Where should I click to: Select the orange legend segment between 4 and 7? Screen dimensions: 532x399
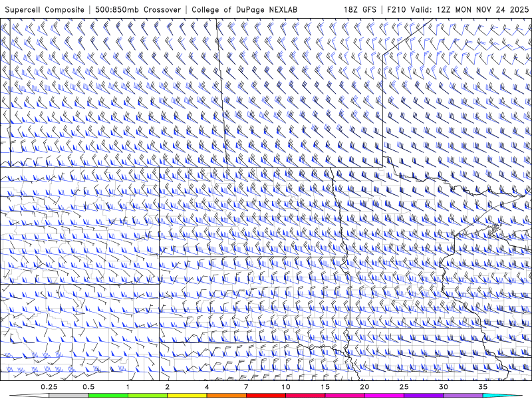[226, 396]
